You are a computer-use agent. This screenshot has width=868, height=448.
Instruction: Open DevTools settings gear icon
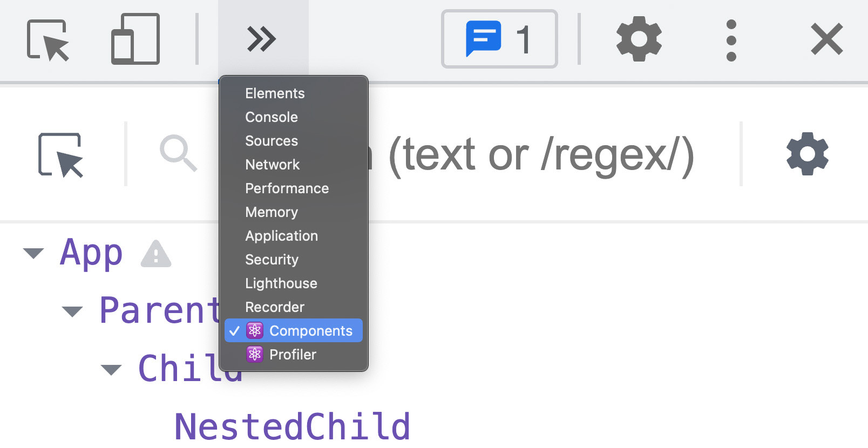tap(639, 39)
